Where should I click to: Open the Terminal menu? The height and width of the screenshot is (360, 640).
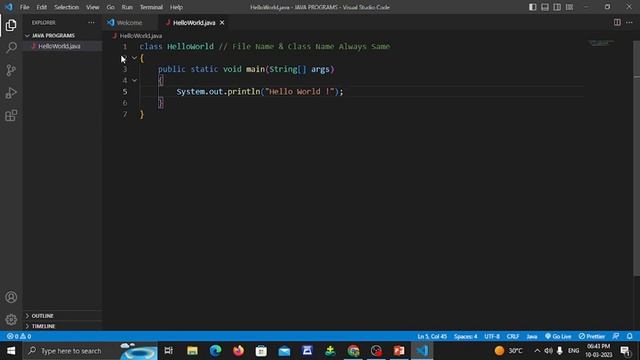pos(151,7)
